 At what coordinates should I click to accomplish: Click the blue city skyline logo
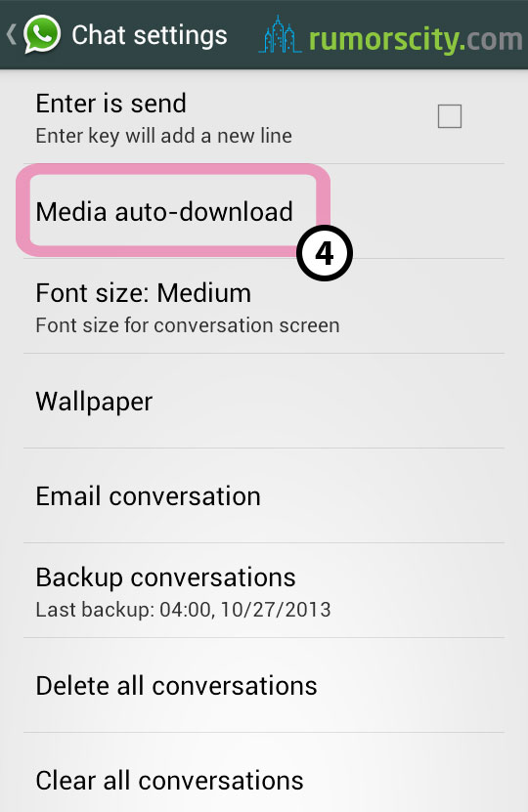pyautogui.click(x=280, y=34)
